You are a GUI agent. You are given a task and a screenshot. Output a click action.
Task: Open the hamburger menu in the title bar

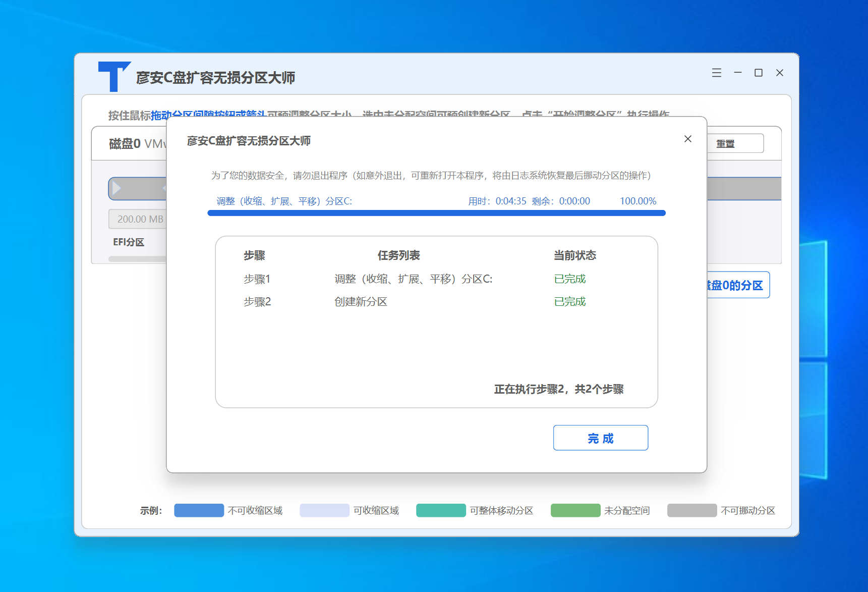[x=716, y=73]
